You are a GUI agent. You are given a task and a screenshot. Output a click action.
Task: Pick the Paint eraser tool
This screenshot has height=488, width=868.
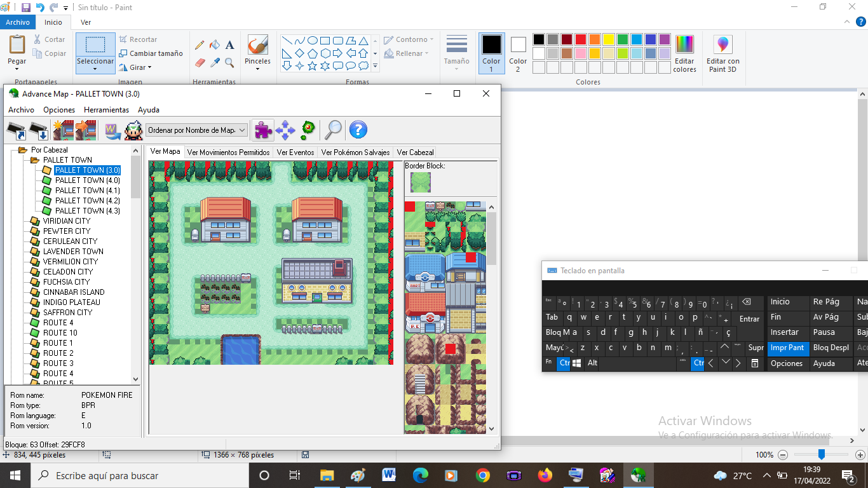click(200, 63)
